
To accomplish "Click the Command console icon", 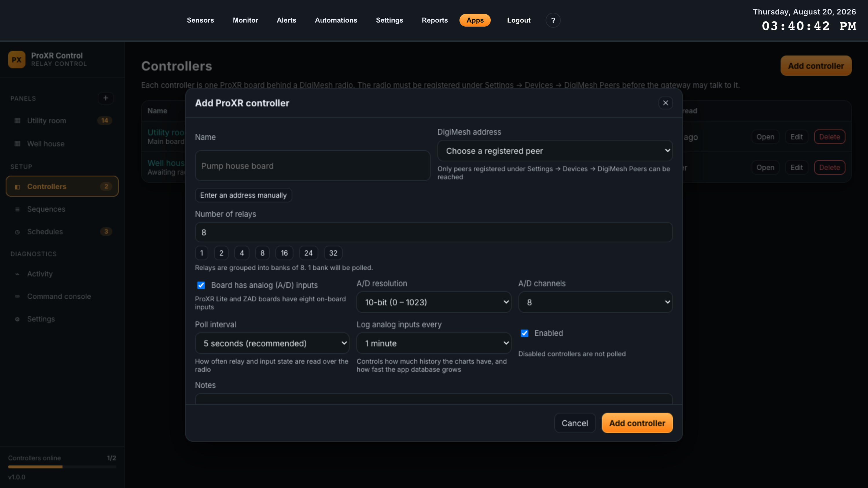I will pos(18,296).
